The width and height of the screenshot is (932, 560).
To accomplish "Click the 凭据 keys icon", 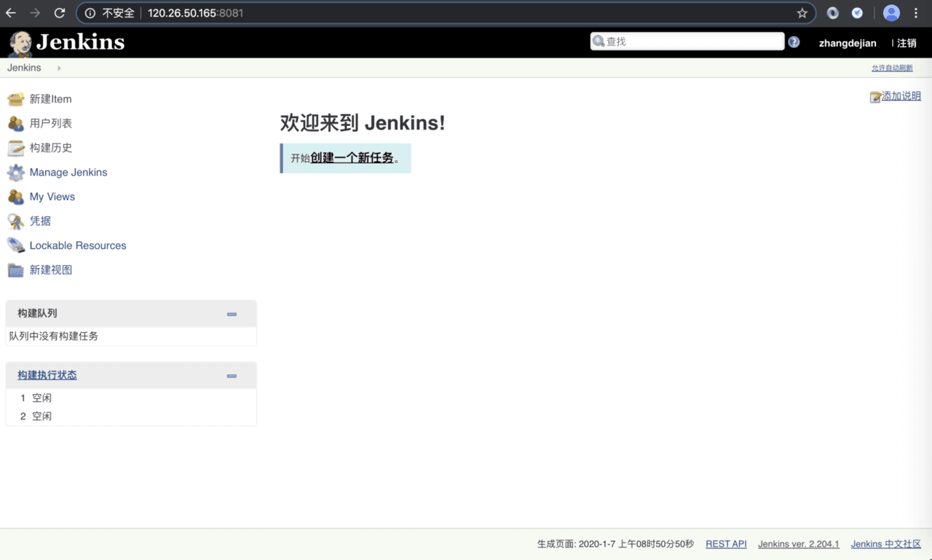I will point(16,221).
